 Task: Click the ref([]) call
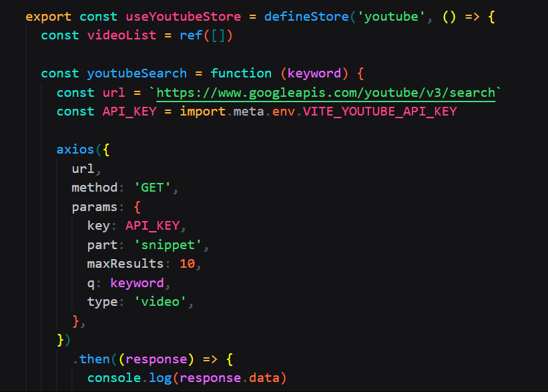click(x=206, y=35)
